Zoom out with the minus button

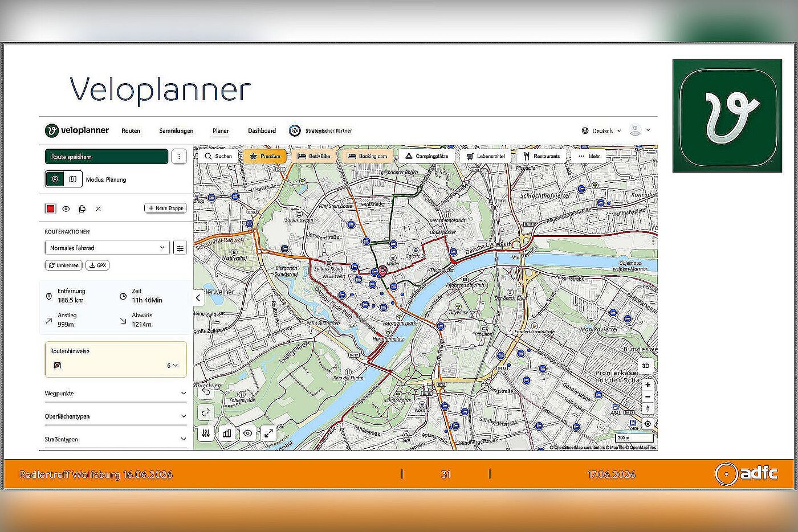click(x=648, y=397)
